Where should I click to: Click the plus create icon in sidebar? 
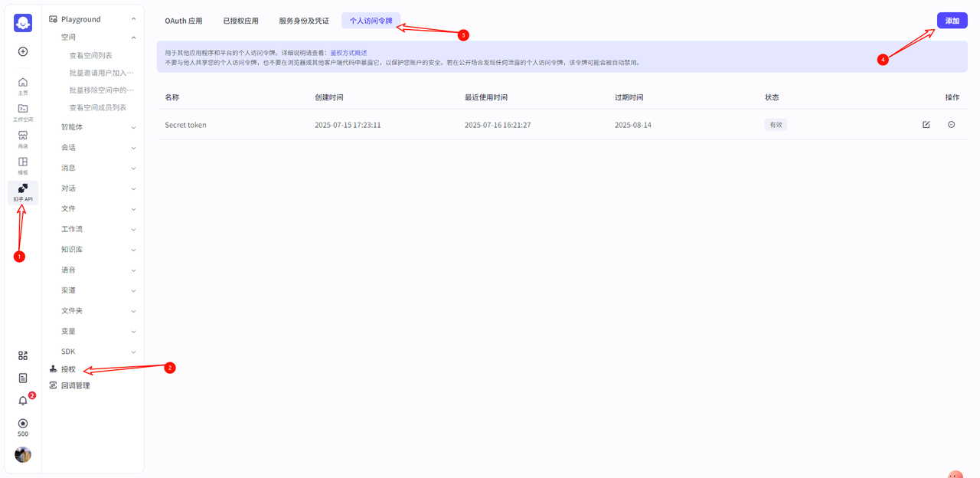point(23,51)
